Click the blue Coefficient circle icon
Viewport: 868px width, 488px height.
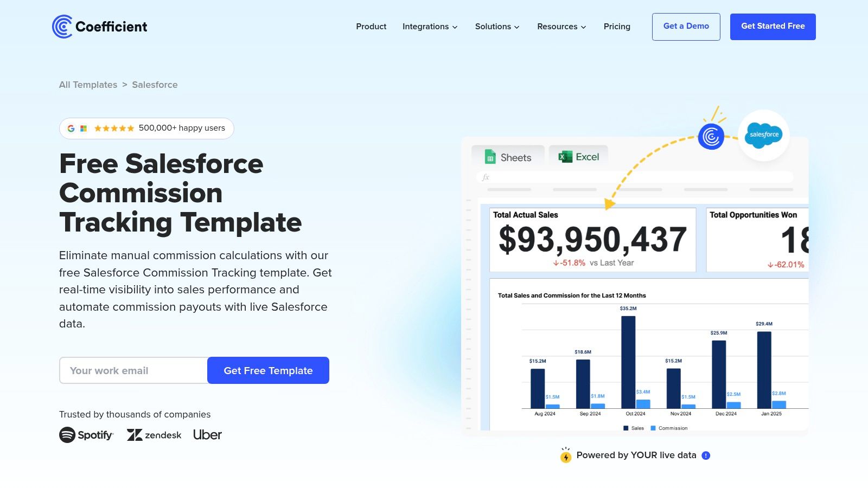pyautogui.click(x=711, y=137)
